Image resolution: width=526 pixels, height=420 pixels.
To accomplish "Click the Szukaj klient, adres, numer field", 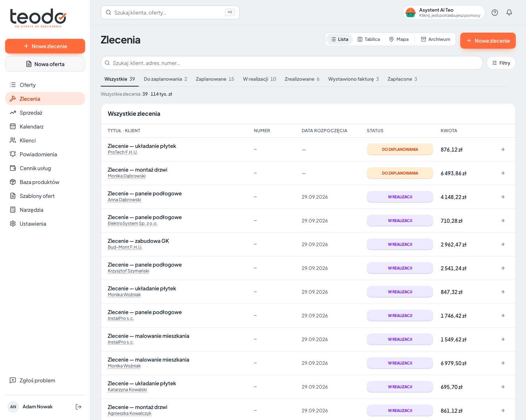I will point(291,63).
